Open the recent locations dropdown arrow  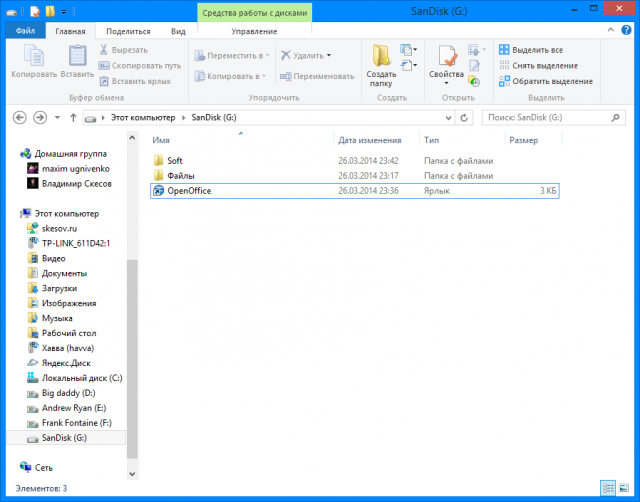[57, 118]
